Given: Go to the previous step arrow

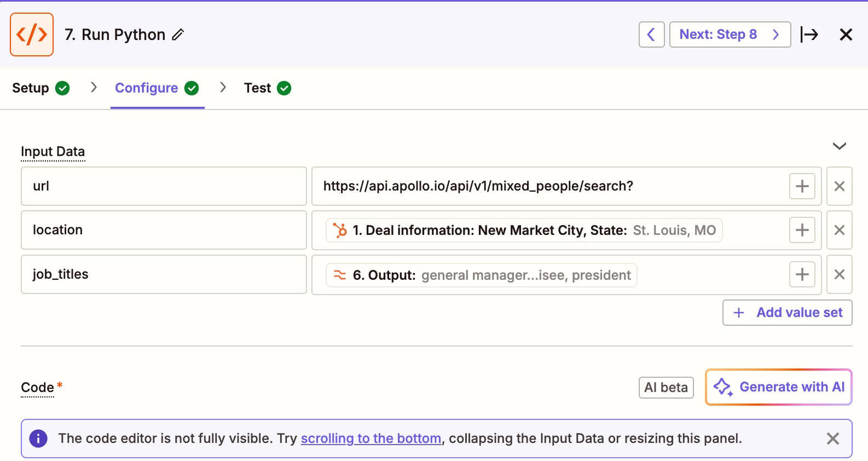Looking at the screenshot, I should point(651,34).
